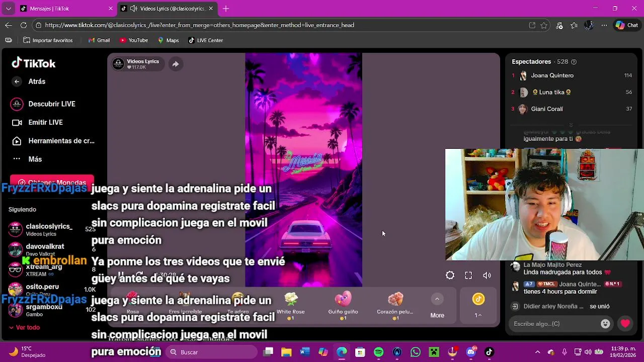Open viewer Joana Quintero
This screenshot has width=644, height=362.
[x=572, y=75]
